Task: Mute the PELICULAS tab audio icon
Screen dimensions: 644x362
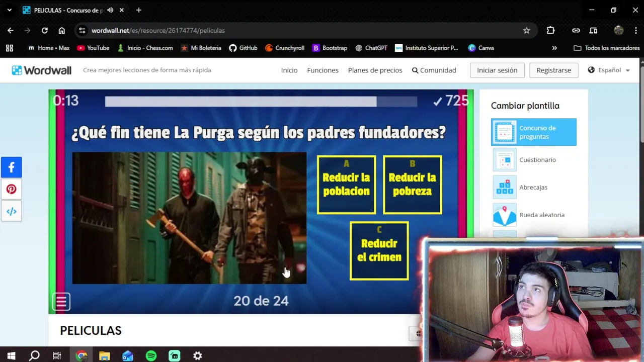Action: (110, 10)
